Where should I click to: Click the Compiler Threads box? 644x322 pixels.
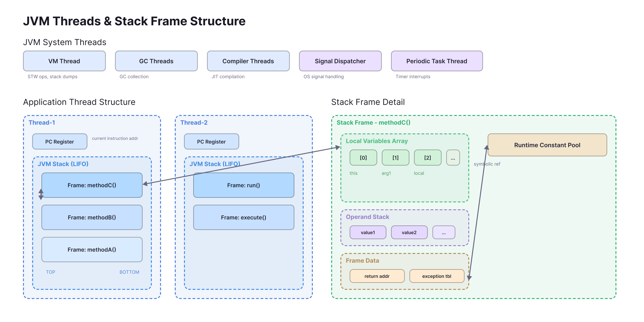pyautogui.click(x=248, y=61)
